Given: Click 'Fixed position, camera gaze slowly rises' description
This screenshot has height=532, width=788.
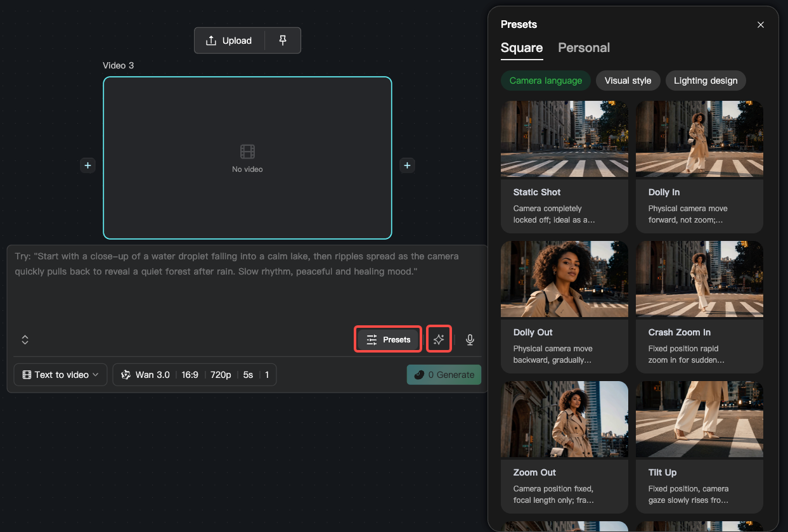Looking at the screenshot, I should [688, 495].
